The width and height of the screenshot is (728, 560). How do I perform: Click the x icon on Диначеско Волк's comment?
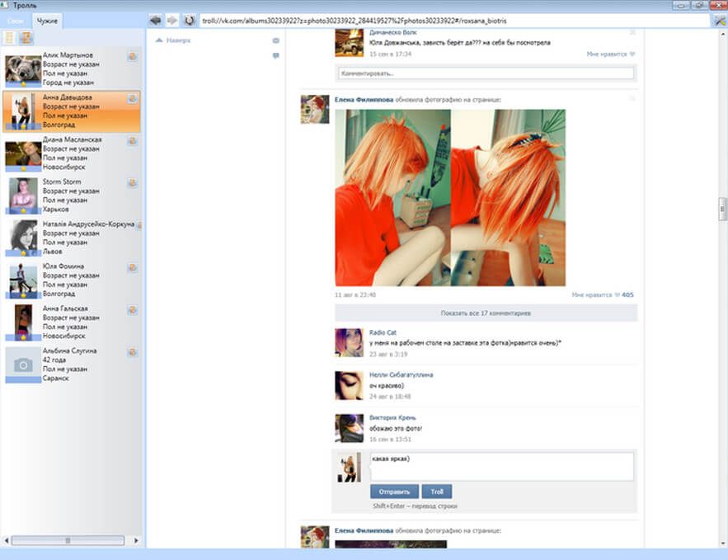coord(632,32)
